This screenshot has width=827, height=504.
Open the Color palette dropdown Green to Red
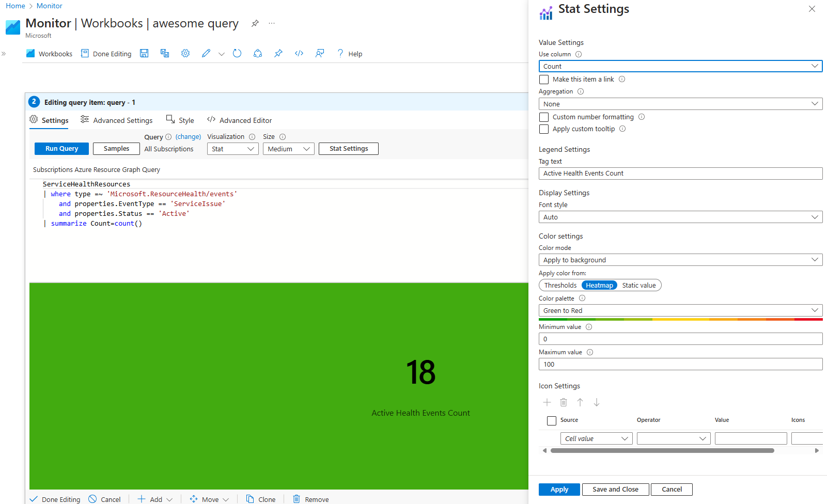[x=680, y=310]
